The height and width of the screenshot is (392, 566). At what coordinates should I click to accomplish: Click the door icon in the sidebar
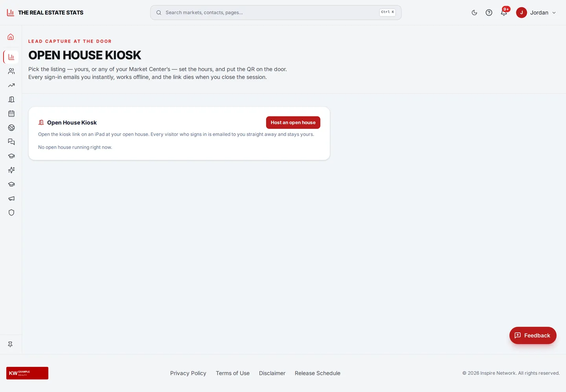(x=11, y=99)
